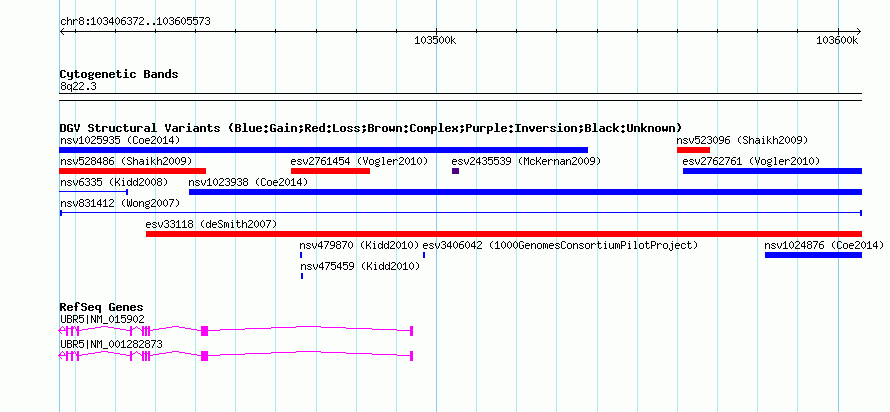This screenshot has height=412, width=890.
Task: Click the 103600k ruler label
Action: [x=837, y=40]
